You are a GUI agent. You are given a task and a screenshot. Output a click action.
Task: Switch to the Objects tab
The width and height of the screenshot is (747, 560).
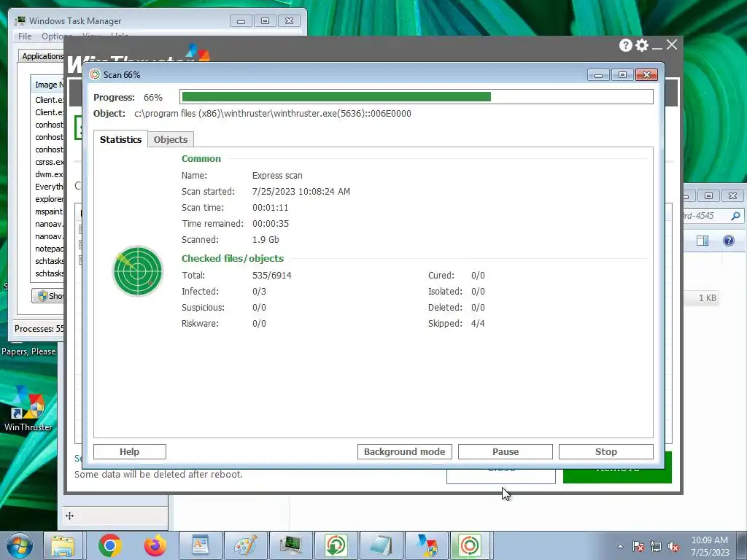pyautogui.click(x=171, y=139)
